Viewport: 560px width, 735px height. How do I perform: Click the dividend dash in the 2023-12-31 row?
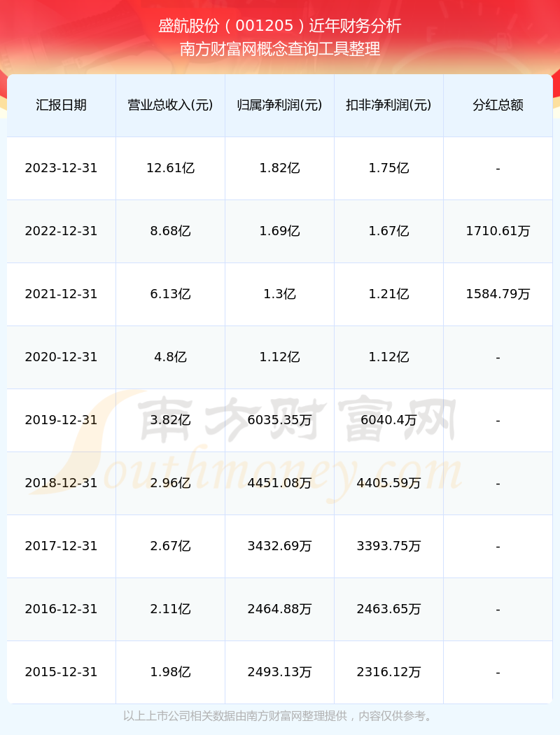(498, 168)
